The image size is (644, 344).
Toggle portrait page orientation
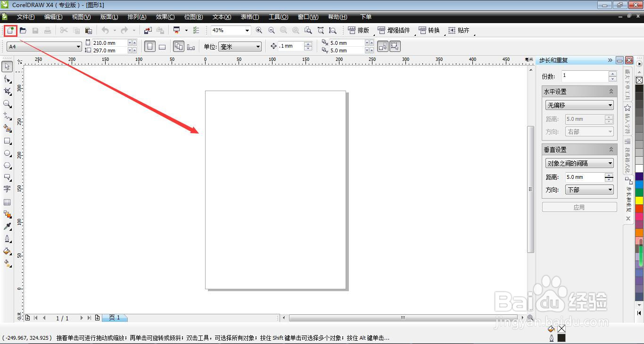[x=149, y=46]
